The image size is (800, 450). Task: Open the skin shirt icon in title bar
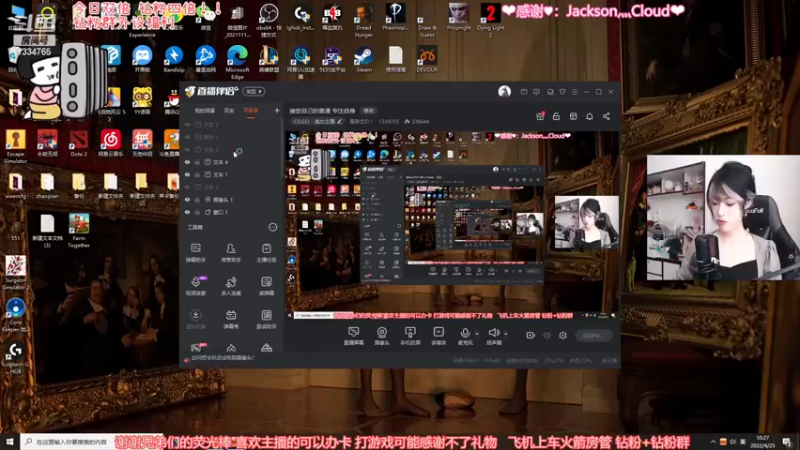point(562,92)
